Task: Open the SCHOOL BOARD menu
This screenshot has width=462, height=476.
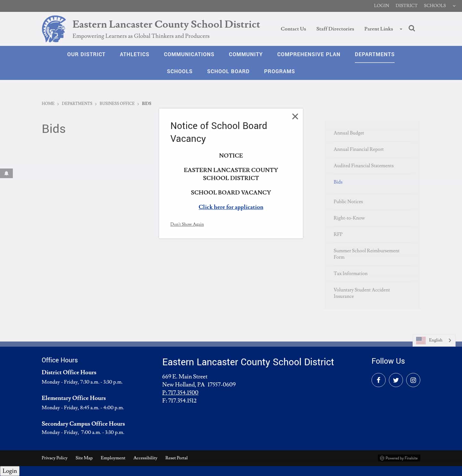Action: 228,71
